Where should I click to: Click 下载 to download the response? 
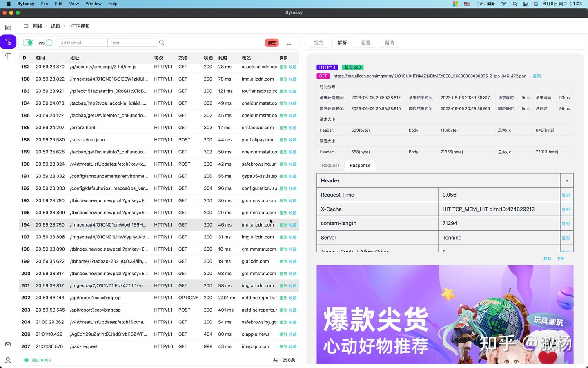(560, 258)
